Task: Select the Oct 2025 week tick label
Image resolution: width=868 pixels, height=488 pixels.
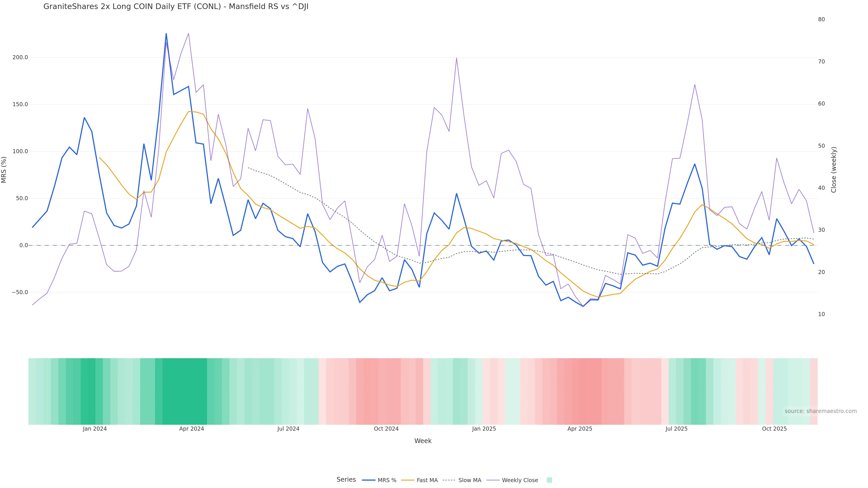Action: (774, 429)
